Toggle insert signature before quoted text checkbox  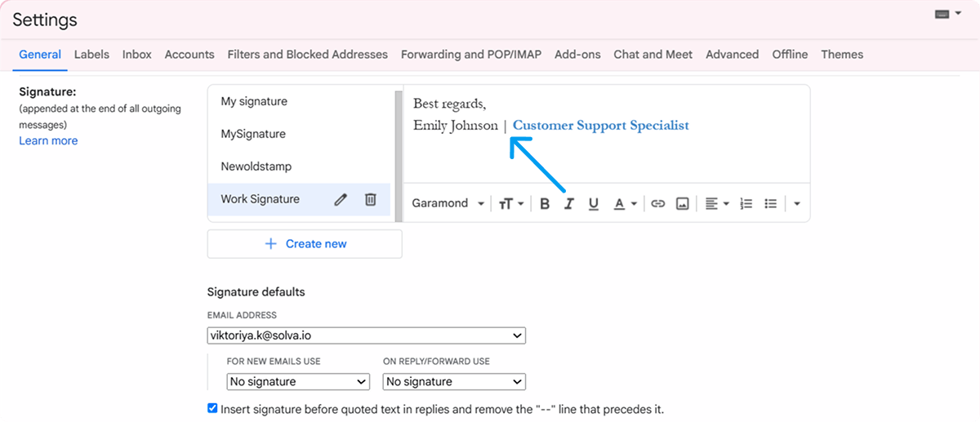(213, 408)
